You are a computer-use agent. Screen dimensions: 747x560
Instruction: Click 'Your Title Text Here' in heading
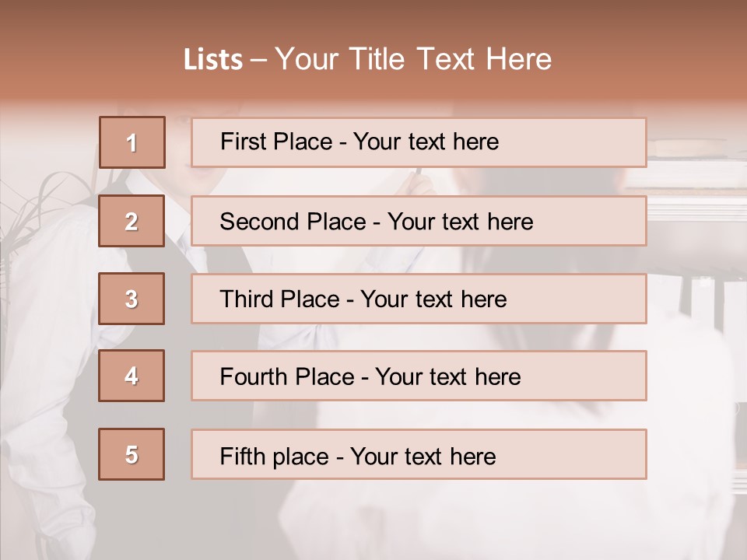coord(413,60)
